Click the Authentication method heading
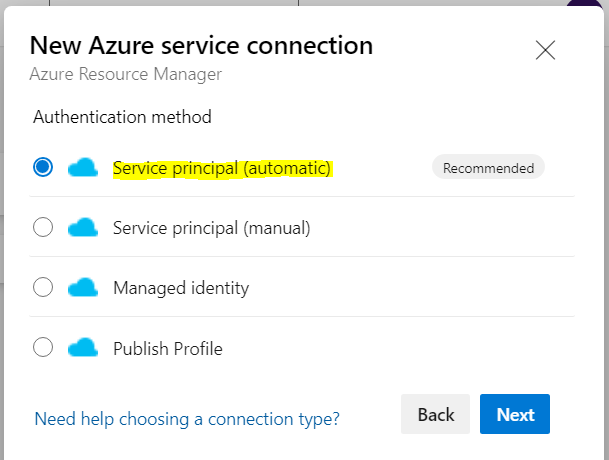This screenshot has width=609, height=460. [x=123, y=117]
